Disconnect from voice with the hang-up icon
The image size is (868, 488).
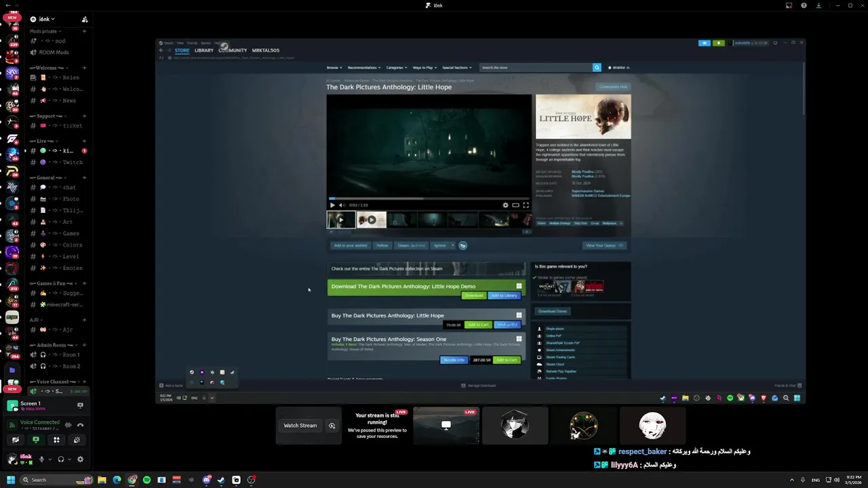80,425
